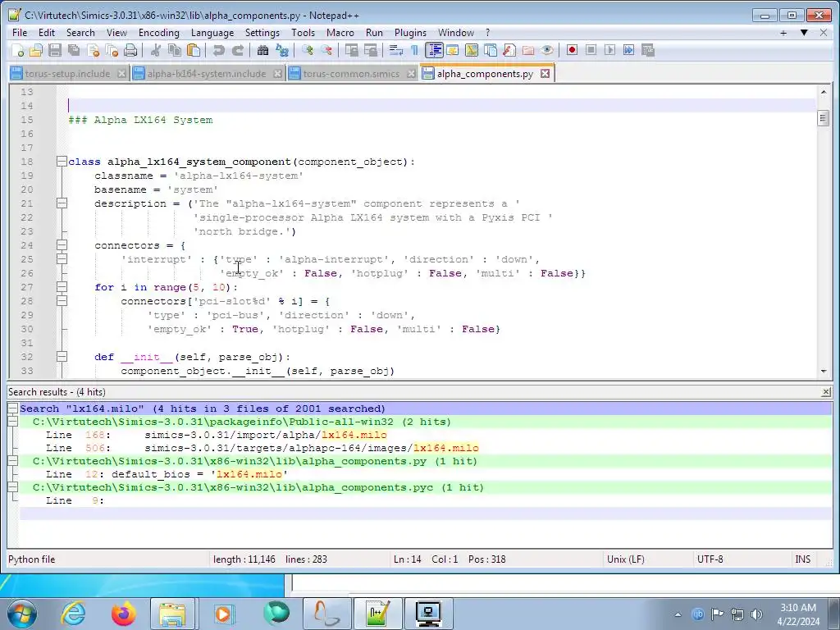840x630 pixels.
Task: Select hit Line 12 default_bios
Action: pyautogui.click(x=426, y=474)
